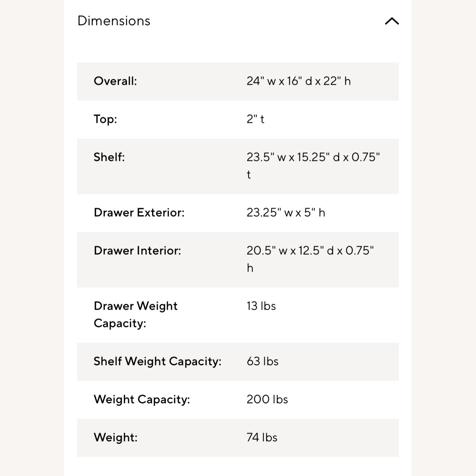Select the Shelf label
Screen dimensions: 476x476
[109, 157]
